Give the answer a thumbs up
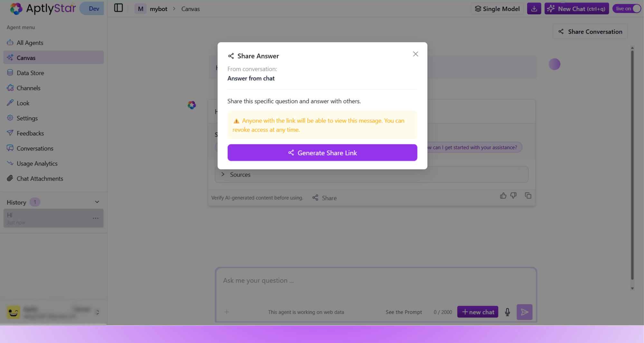This screenshot has height=343, width=644. click(503, 195)
